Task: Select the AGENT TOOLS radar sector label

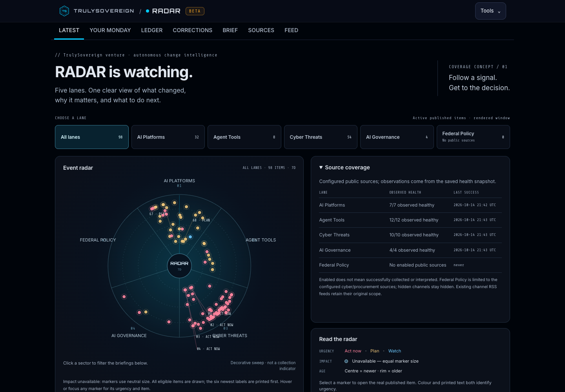Action: tap(261, 240)
